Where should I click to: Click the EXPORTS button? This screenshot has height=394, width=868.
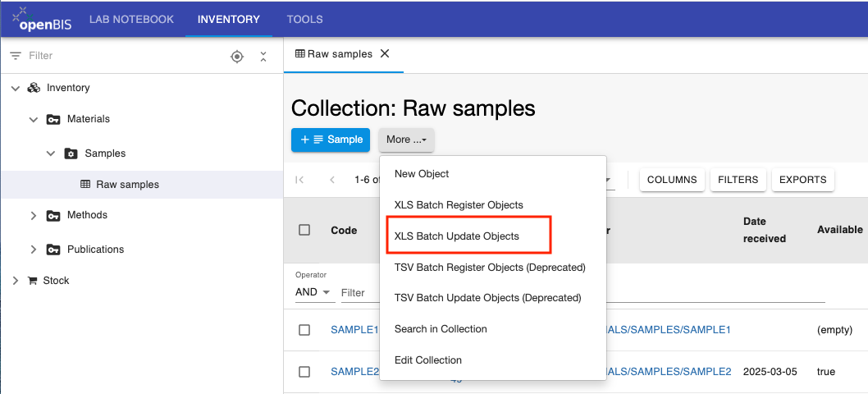coord(802,180)
